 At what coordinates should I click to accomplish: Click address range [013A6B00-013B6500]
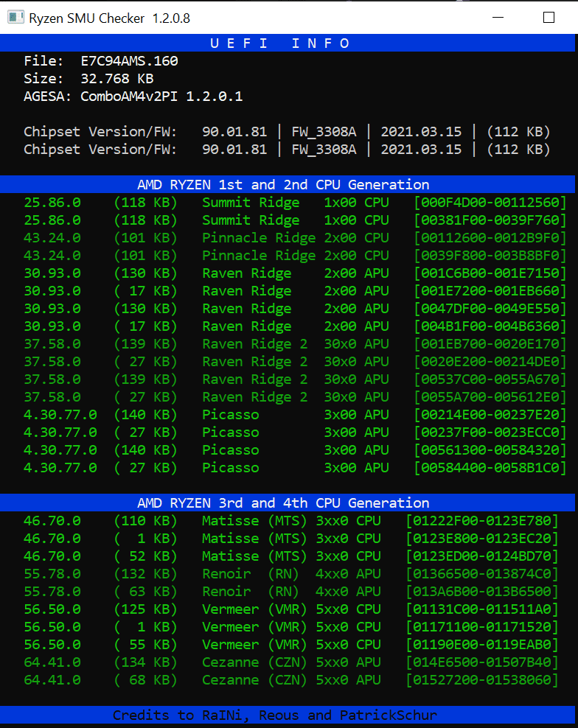coord(482,591)
